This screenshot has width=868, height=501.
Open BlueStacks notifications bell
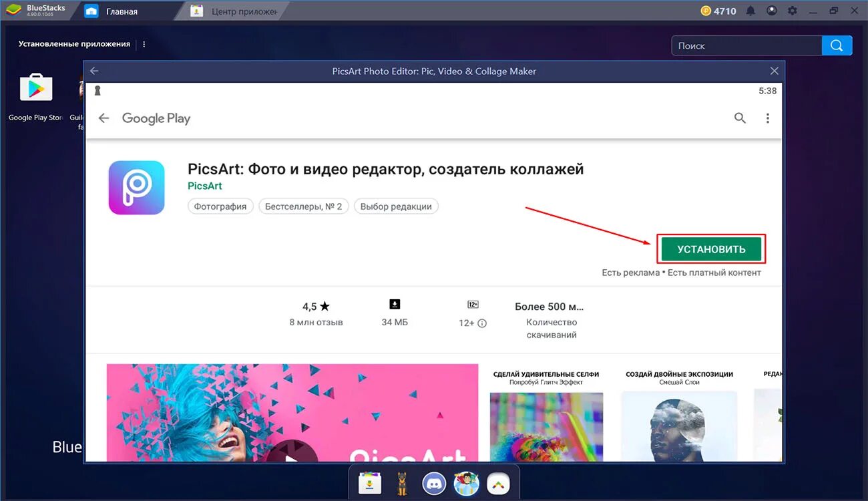pos(750,11)
